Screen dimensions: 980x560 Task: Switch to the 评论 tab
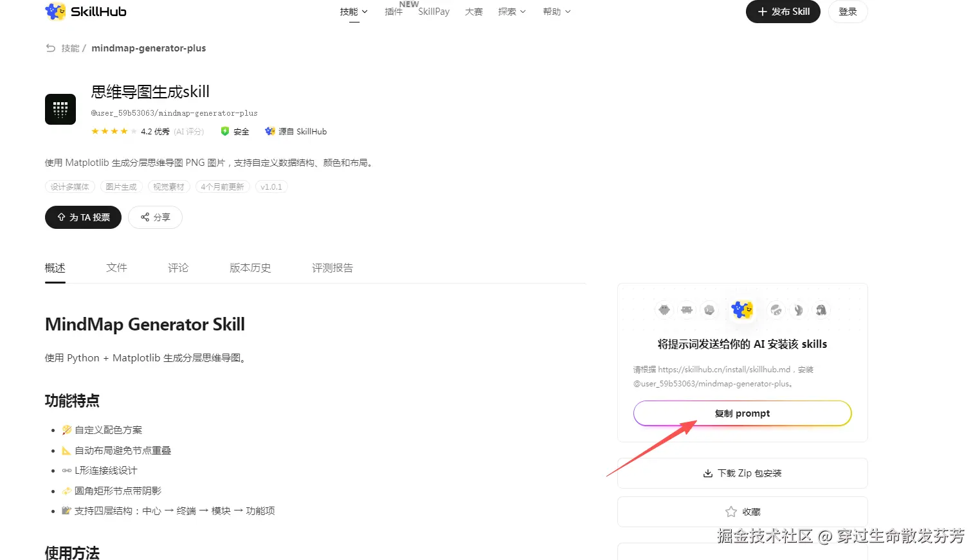tap(179, 268)
